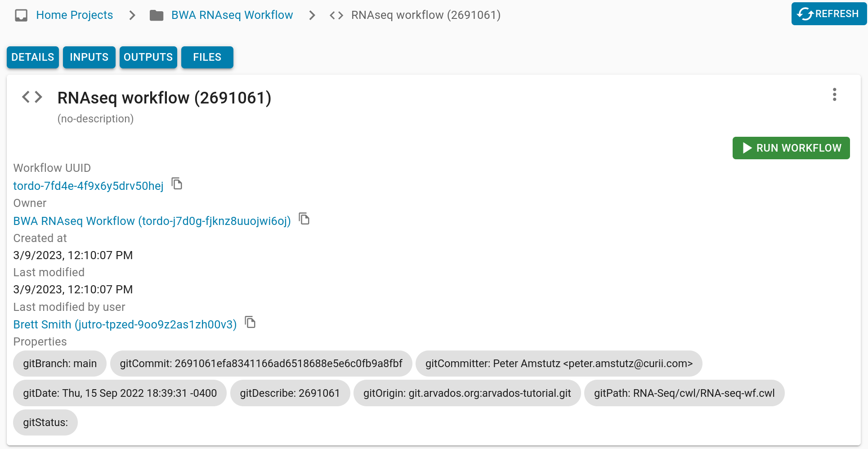
Task: Click the gitOrigin property chip
Action: [467, 393]
